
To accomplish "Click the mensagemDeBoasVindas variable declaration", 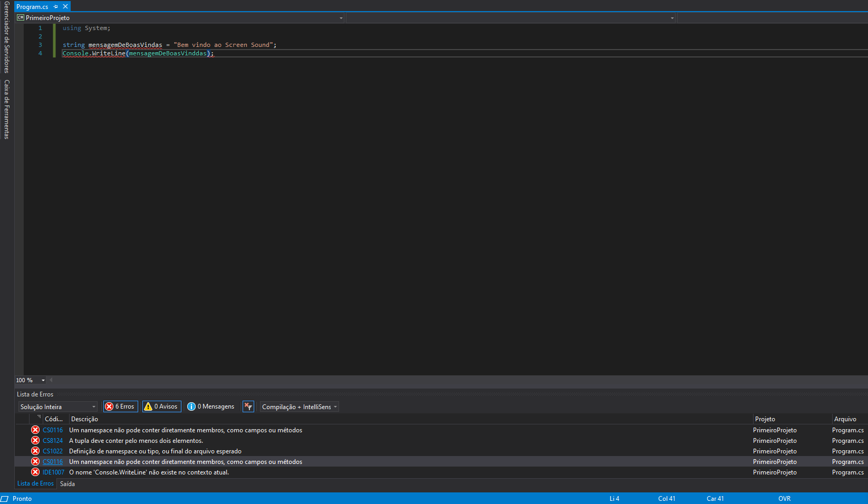I will click(125, 45).
